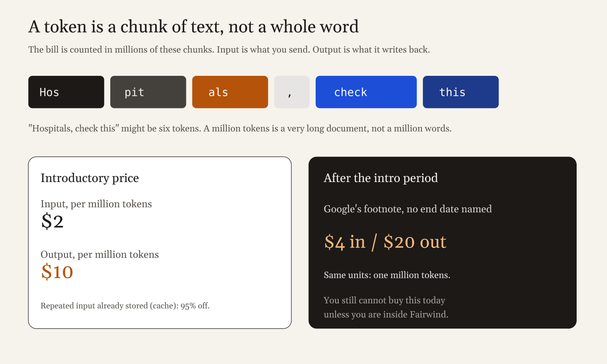Screen dimensions: 607x364
Task: Select the 'After the intro period' card title
Action: pyautogui.click(x=381, y=178)
